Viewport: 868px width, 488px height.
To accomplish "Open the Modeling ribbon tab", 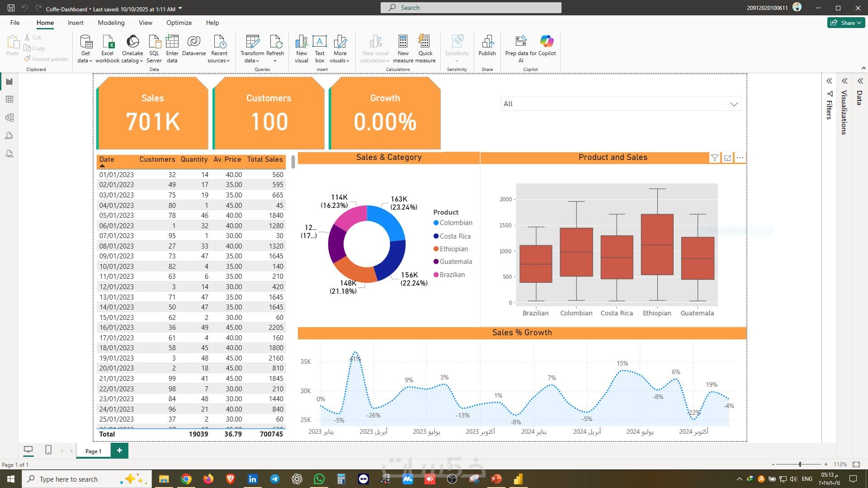I will [x=111, y=23].
